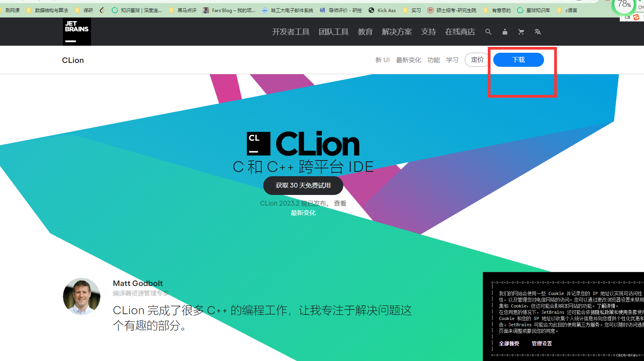The width and height of the screenshot is (644, 361).
Task: Open the 星球知识库 bookmark
Action: coord(533,10)
